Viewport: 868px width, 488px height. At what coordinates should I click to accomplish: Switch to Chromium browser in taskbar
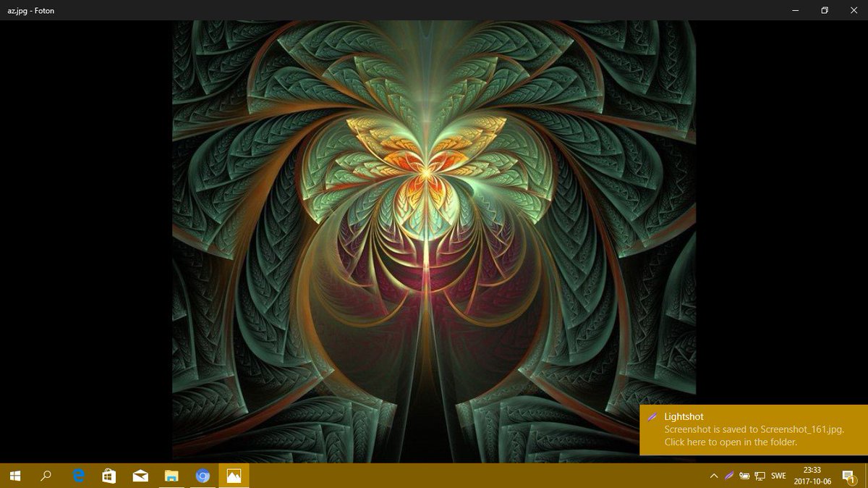pos(203,476)
